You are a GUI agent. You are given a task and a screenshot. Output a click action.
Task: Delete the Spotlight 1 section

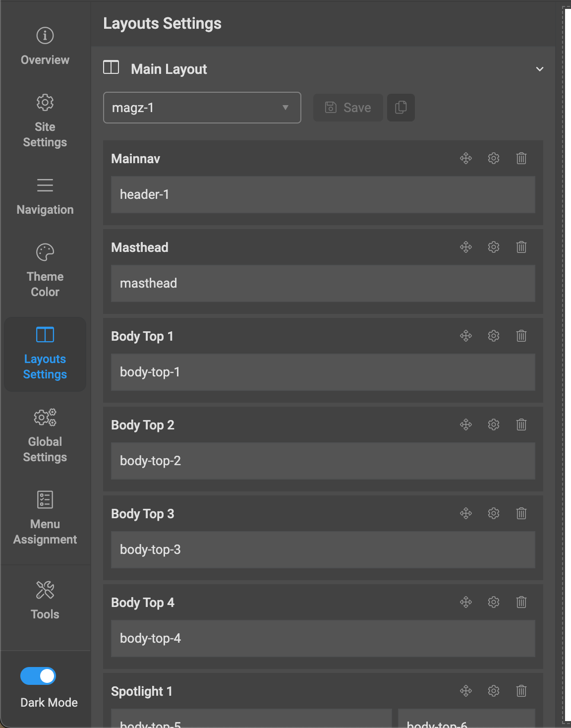(521, 691)
